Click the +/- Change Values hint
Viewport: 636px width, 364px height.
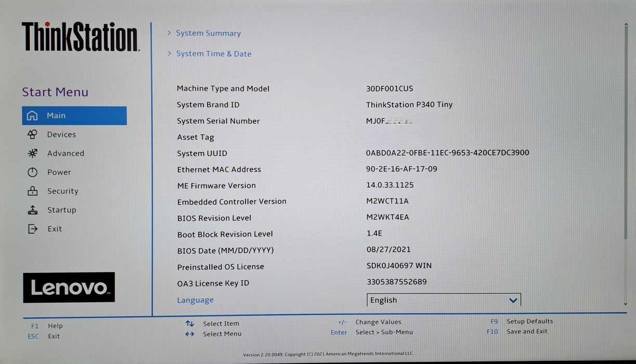coord(370,322)
